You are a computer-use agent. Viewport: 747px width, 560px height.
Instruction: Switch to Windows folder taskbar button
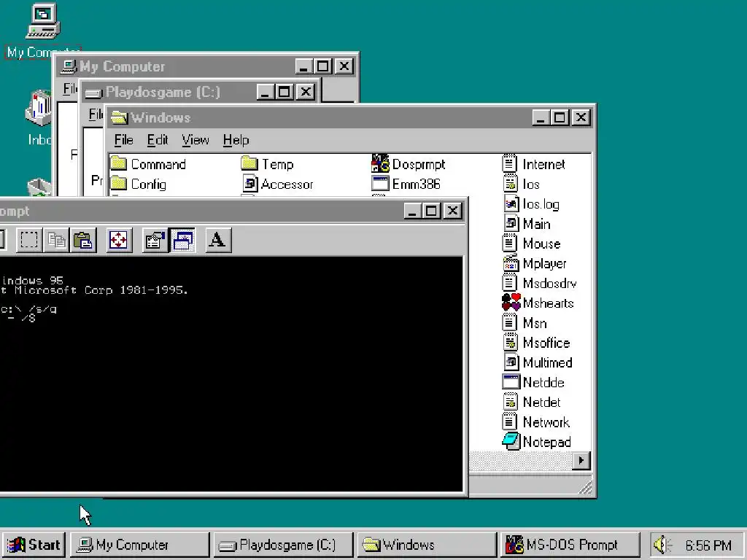[x=426, y=545]
